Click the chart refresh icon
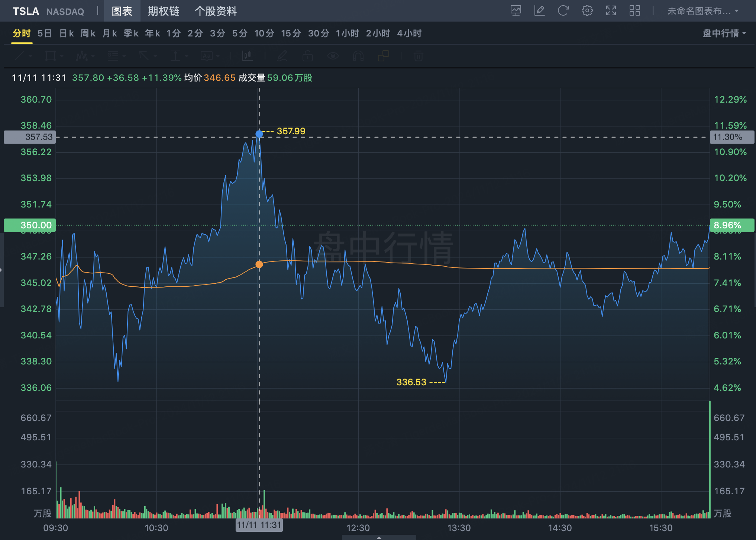This screenshot has height=540, width=756. tap(563, 11)
